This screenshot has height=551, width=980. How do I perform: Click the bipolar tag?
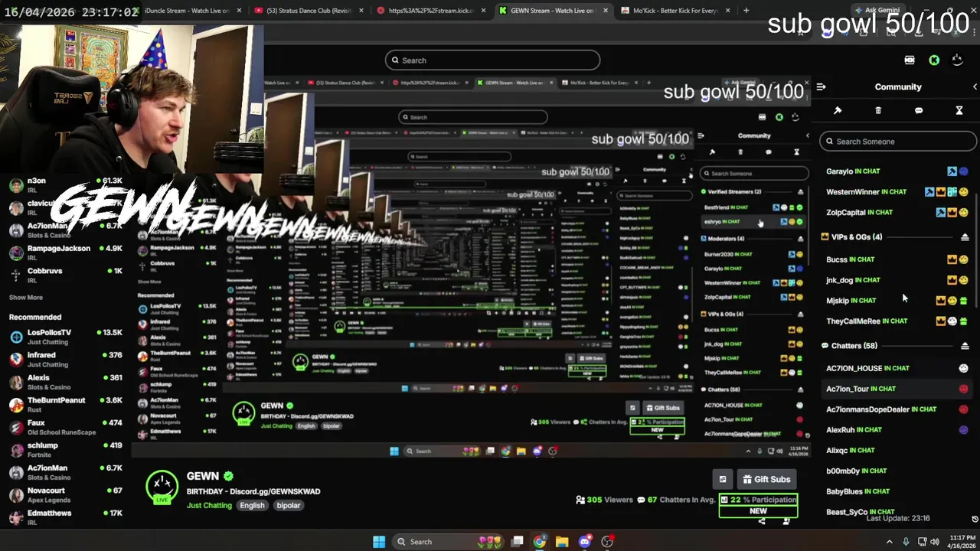[x=289, y=505]
